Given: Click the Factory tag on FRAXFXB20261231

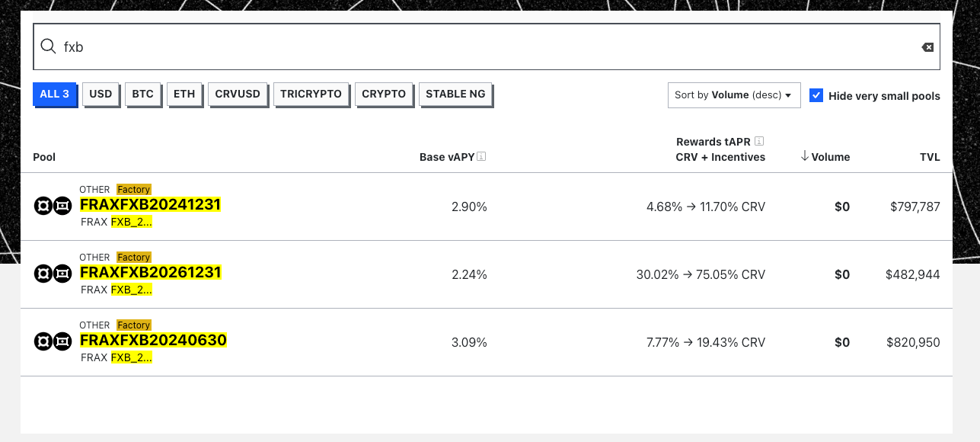Looking at the screenshot, I should tap(134, 258).
